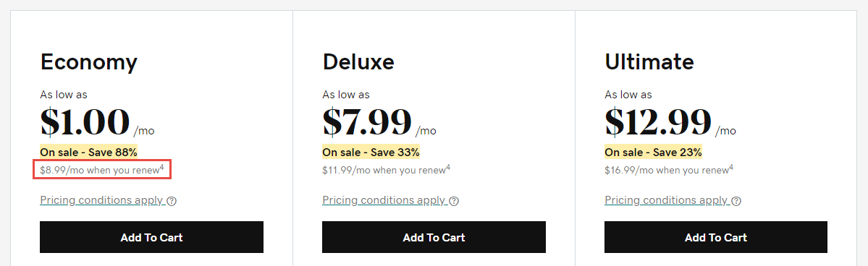Click the Deluxe plan heading
868x266 pixels.
[x=358, y=62]
